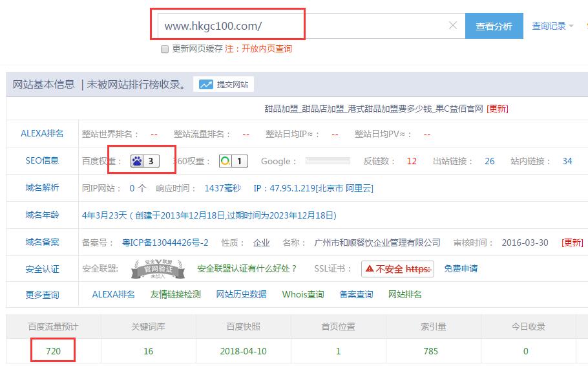The height and width of the screenshot is (366, 588).
Task: Click the 提交网站 chart icon button
Action: (224, 84)
